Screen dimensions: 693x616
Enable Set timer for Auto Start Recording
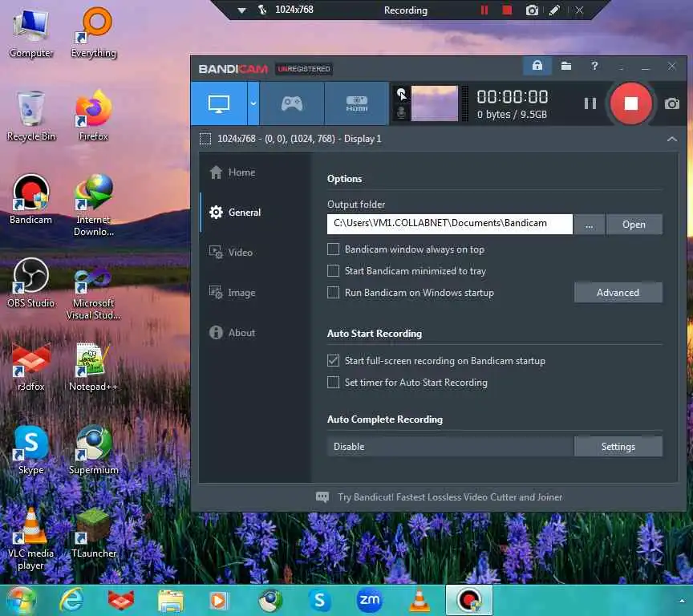click(x=333, y=383)
